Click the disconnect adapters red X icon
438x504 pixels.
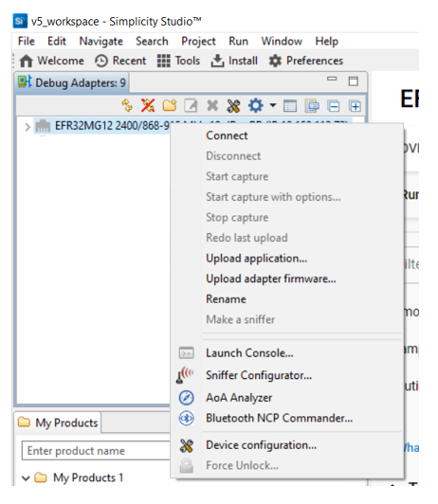(x=148, y=105)
